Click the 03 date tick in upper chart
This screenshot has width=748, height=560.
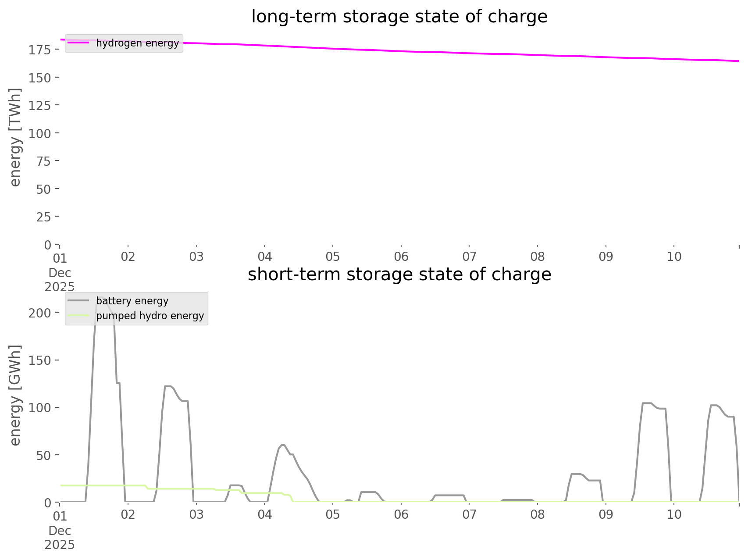click(x=196, y=257)
